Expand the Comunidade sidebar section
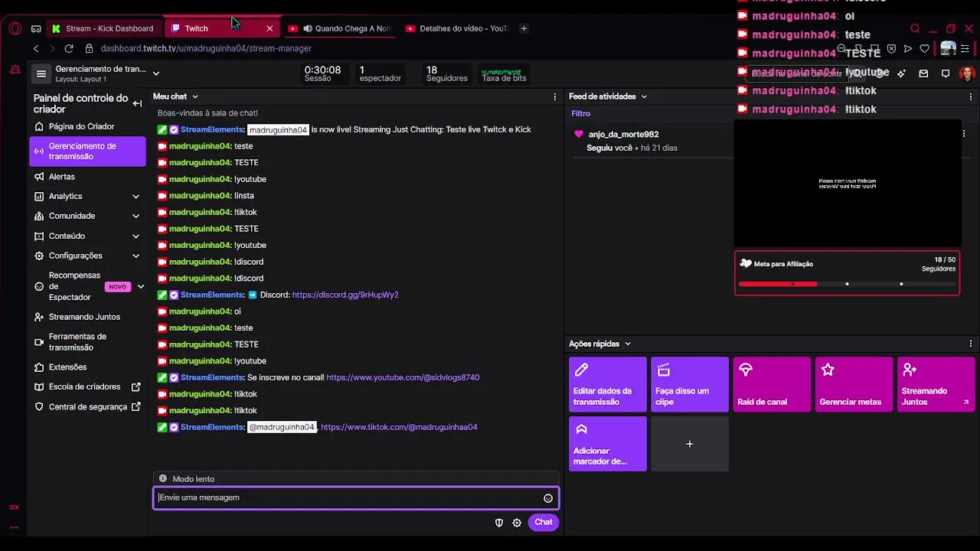 [x=136, y=217]
